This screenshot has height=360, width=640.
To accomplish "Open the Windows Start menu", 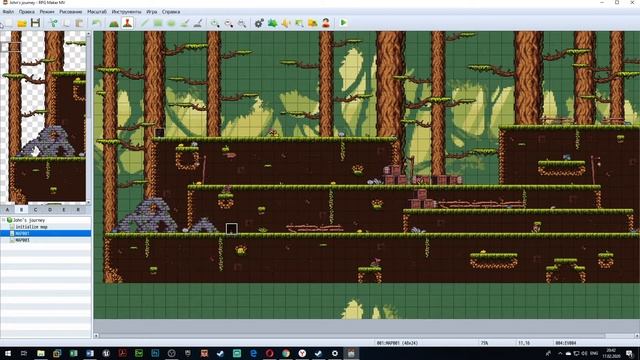I will click(8, 353).
